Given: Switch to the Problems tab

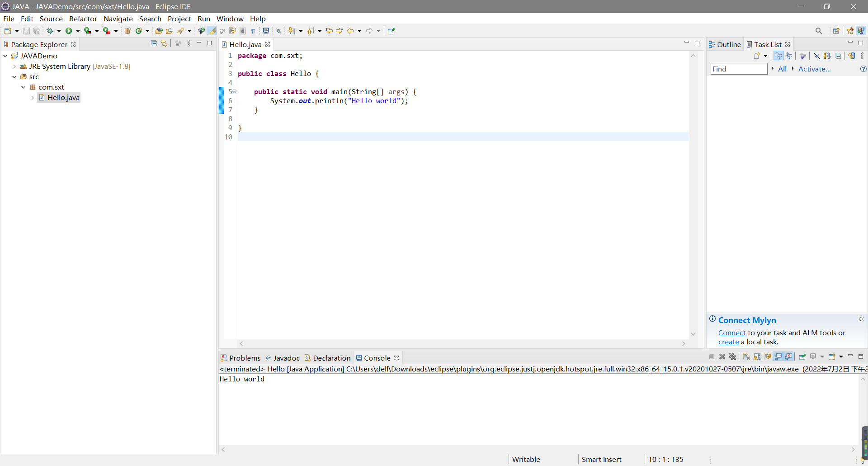Looking at the screenshot, I should coord(241,358).
